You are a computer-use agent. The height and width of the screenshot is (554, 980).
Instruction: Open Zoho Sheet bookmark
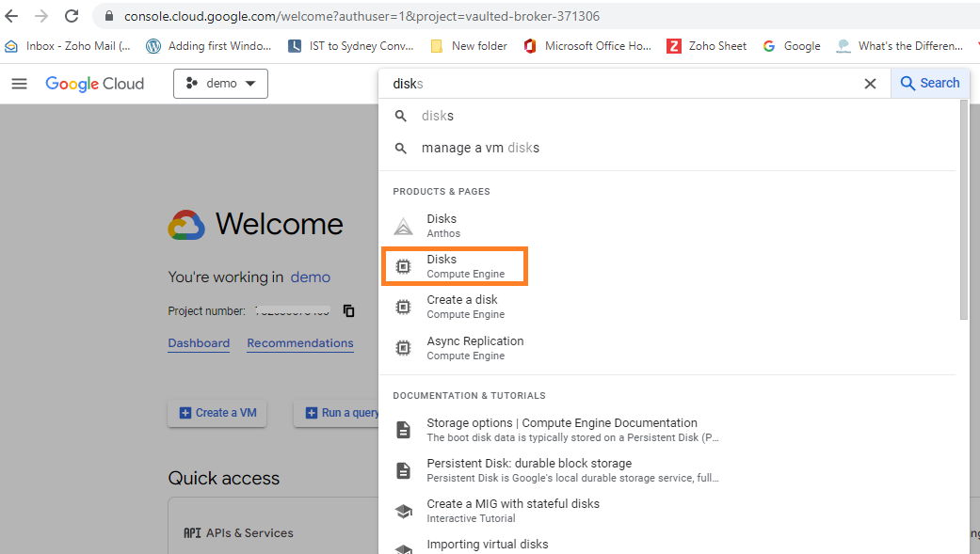[x=706, y=46]
